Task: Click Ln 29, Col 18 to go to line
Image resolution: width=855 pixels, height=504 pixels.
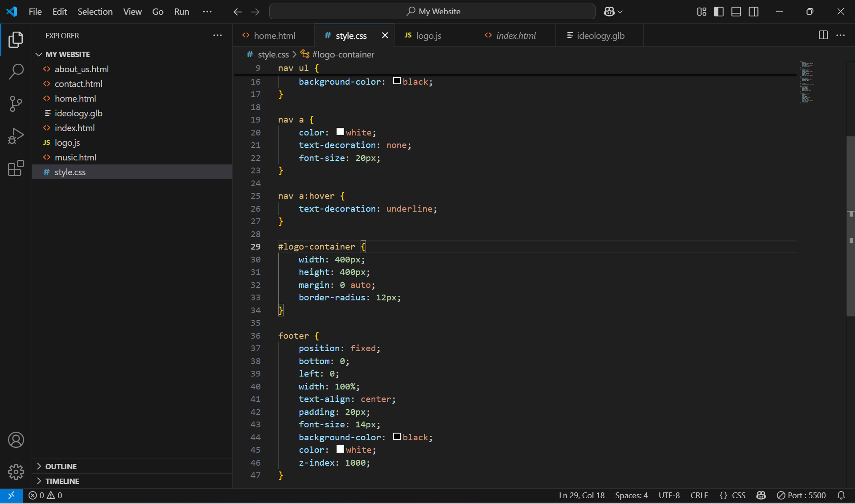Action: coord(582,495)
